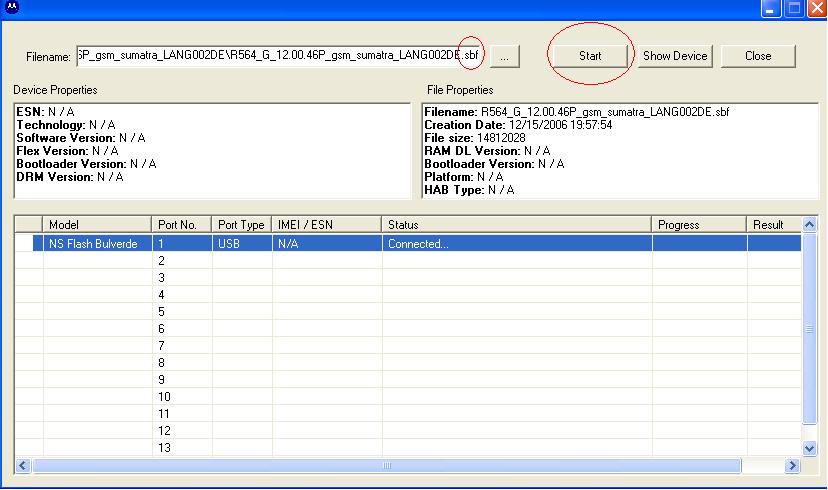
Task: Sort by the Result column header
Action: 774,225
